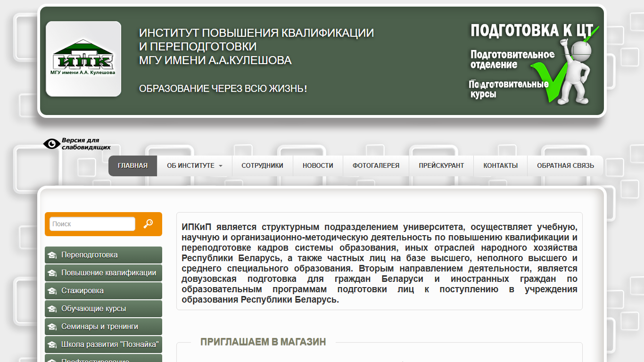Click the magnifier search button
Screen dimensions: 644x362
[148, 224]
